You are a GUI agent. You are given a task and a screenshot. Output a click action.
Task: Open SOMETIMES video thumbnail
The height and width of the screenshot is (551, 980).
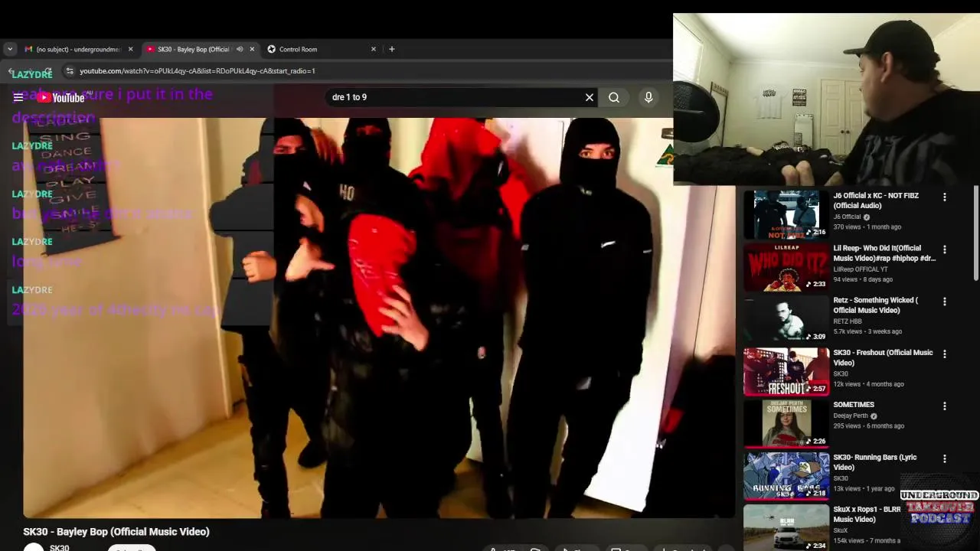(x=786, y=424)
